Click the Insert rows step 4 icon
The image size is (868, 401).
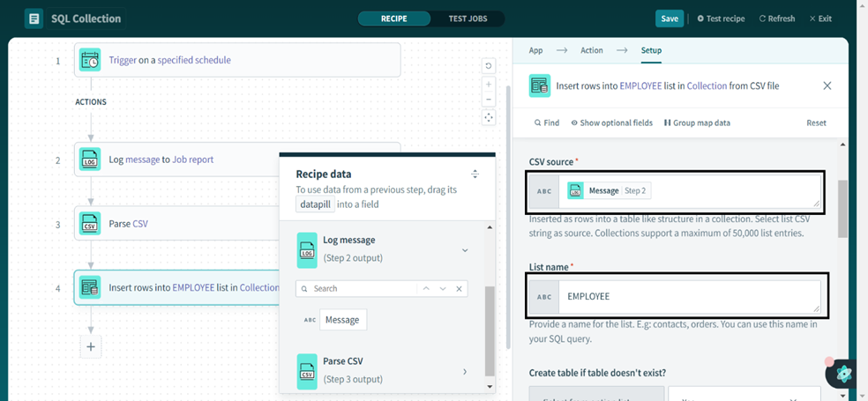[90, 287]
